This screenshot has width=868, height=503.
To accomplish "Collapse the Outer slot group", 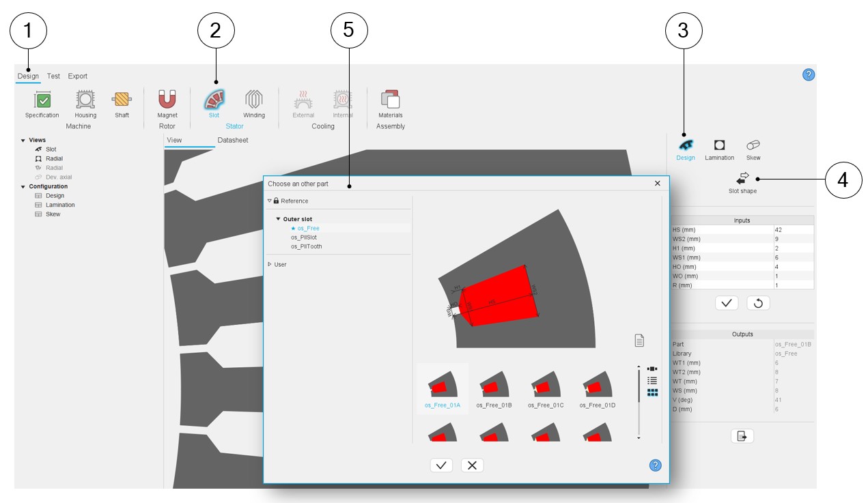I will pyautogui.click(x=278, y=219).
